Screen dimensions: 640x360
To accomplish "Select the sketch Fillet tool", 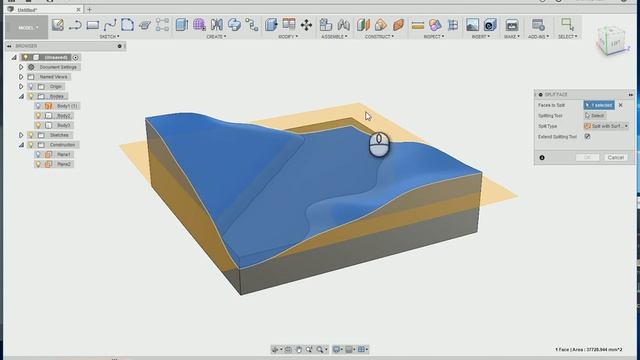I will pyautogui.click(x=127, y=25).
